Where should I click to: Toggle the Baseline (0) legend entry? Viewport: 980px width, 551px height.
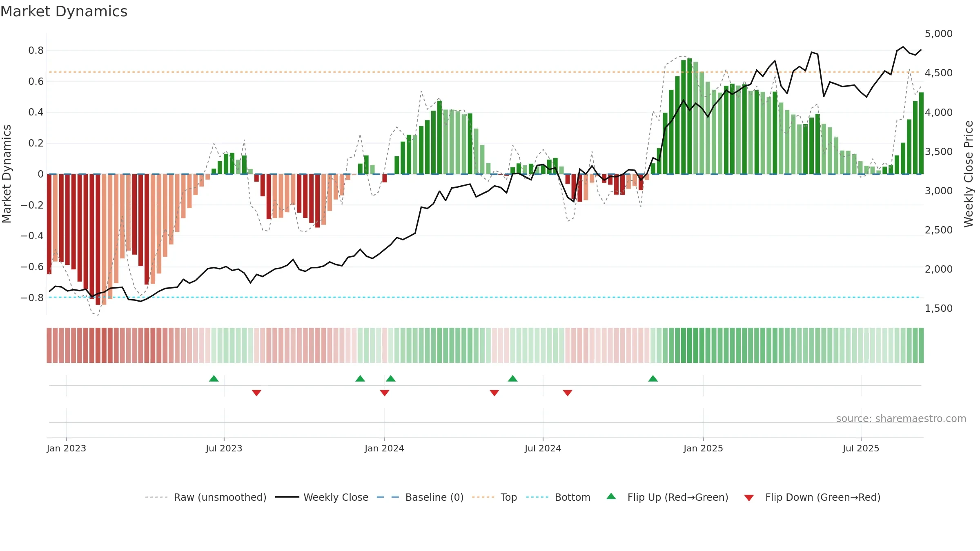click(x=420, y=497)
